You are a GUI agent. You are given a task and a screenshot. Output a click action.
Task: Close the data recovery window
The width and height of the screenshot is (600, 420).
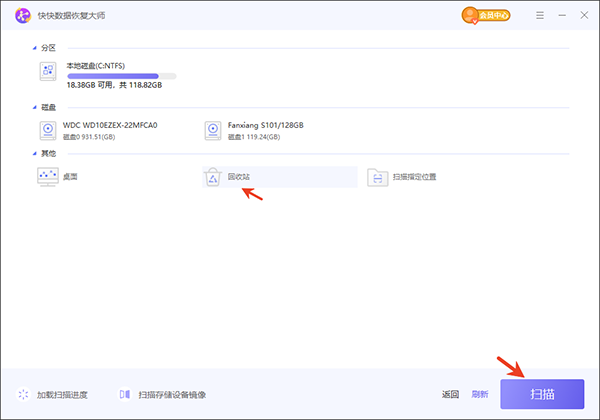[584, 15]
